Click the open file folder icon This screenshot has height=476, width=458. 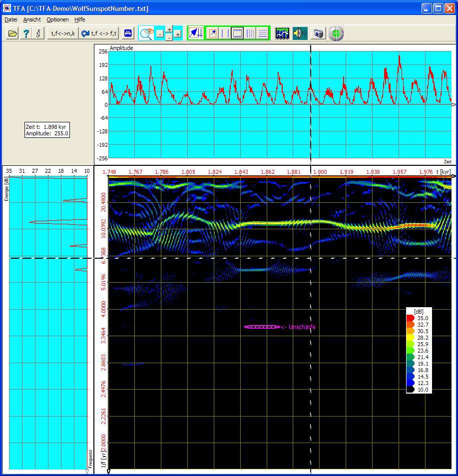click(x=12, y=33)
